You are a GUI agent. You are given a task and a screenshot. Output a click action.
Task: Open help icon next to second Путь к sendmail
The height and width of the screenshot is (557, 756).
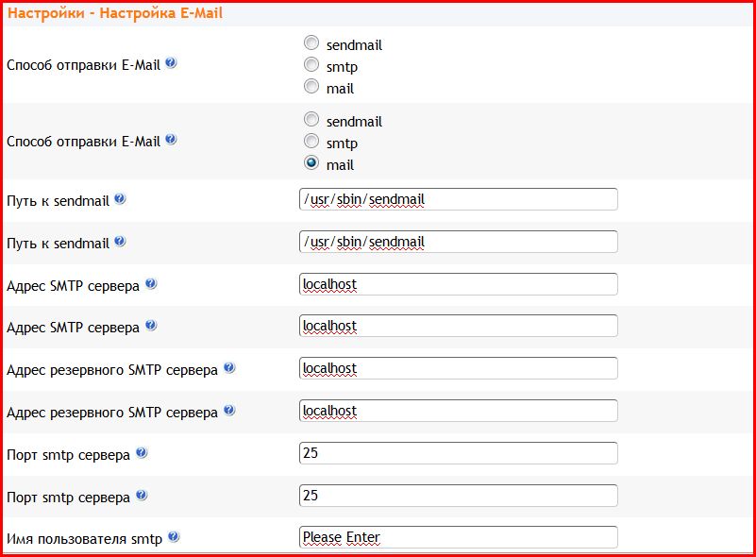[x=120, y=241]
